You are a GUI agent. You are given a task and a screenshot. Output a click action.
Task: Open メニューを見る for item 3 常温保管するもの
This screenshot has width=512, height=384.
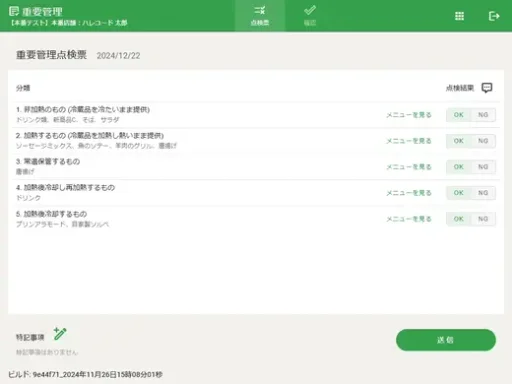pos(409,167)
